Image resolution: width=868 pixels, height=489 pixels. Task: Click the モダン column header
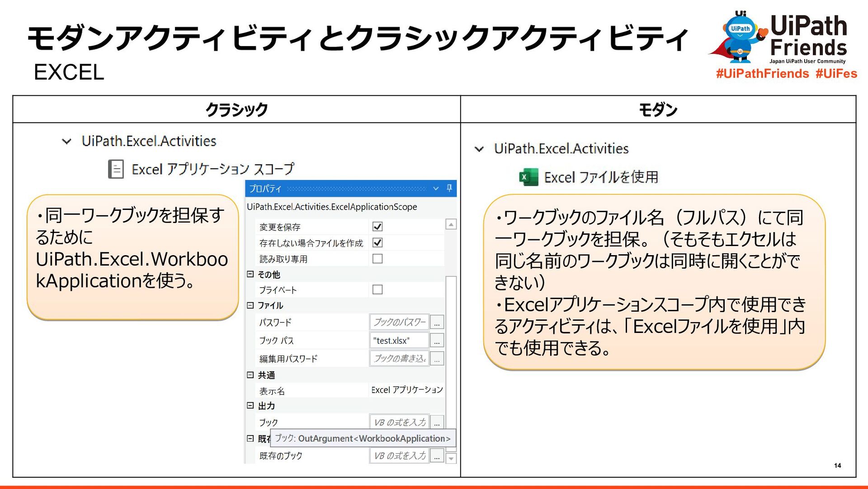[x=658, y=109]
